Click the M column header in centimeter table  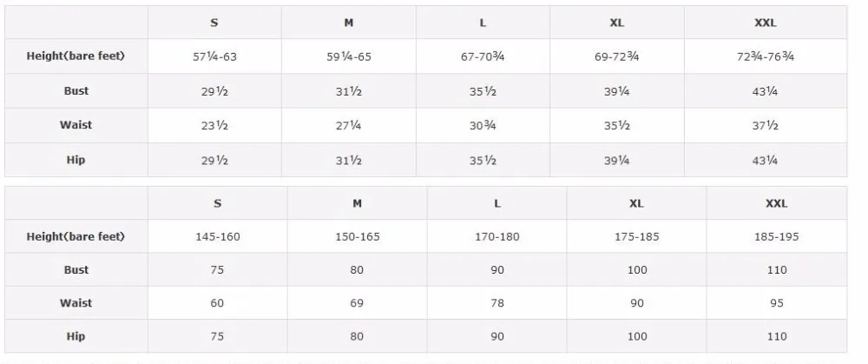tap(357, 203)
